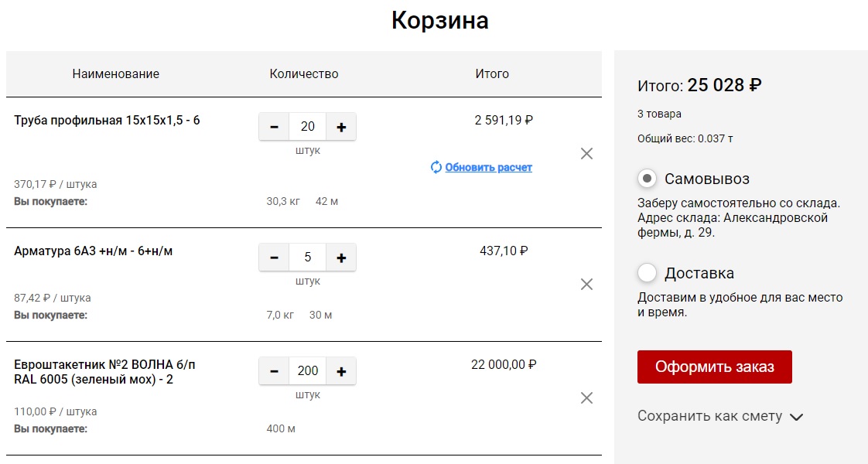Viewport: 868px width, 464px height.
Task: Decrease quantity of Евроштакетник with minus icon
Action: (275, 370)
